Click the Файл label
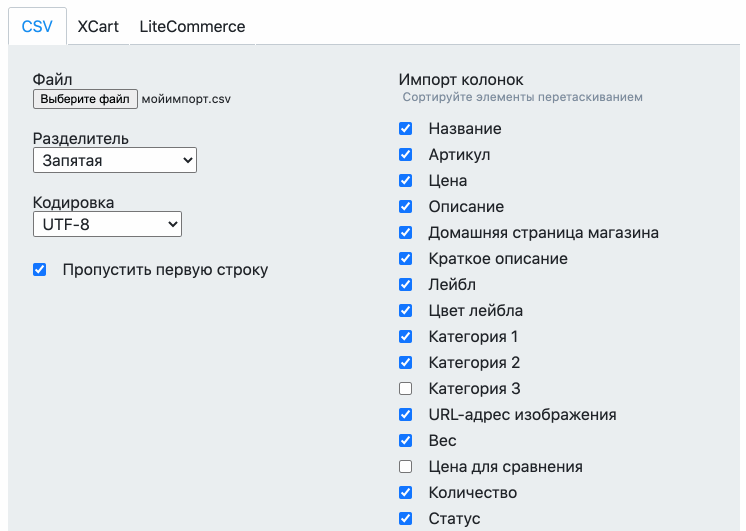The width and height of the screenshot is (746, 531). tap(52, 79)
